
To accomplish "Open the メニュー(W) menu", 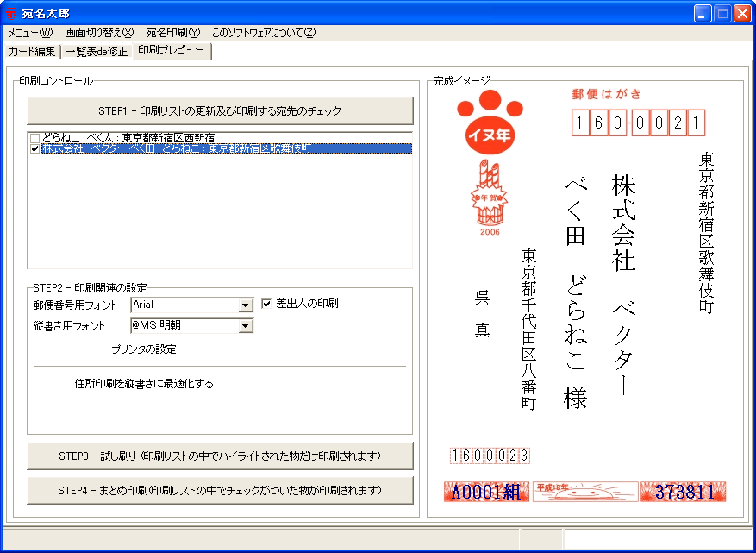I will pyautogui.click(x=30, y=33).
